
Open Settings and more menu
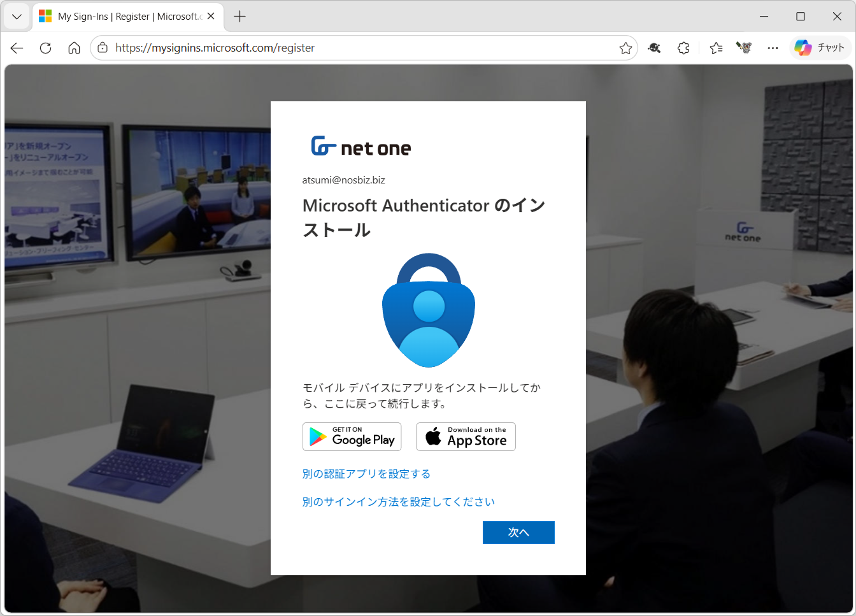(x=773, y=48)
